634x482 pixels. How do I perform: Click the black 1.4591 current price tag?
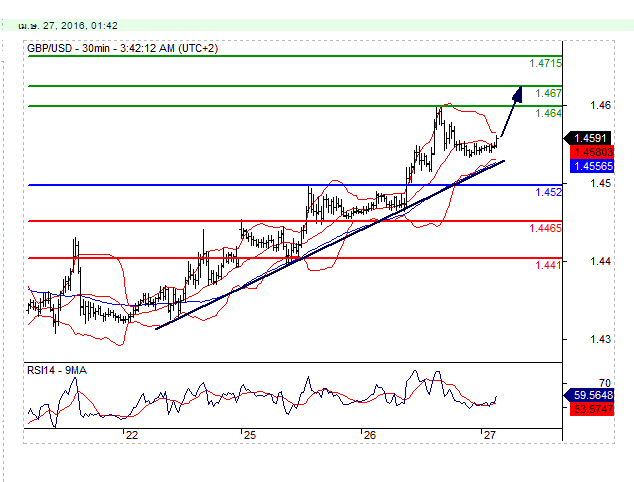pos(590,138)
